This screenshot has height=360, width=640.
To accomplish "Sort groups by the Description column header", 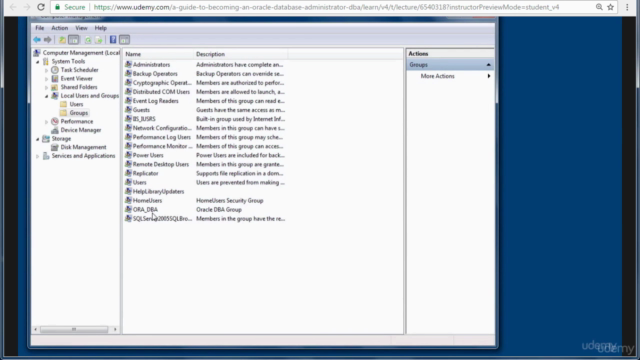I will coord(241,54).
